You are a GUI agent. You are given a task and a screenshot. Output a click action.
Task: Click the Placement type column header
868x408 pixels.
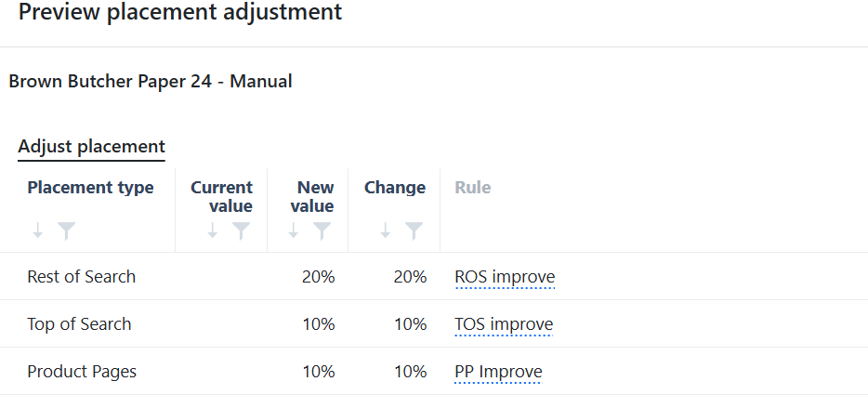[x=91, y=188]
